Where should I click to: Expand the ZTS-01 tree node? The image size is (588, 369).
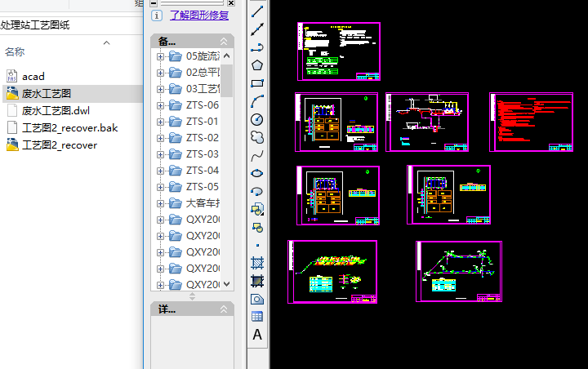pos(160,122)
